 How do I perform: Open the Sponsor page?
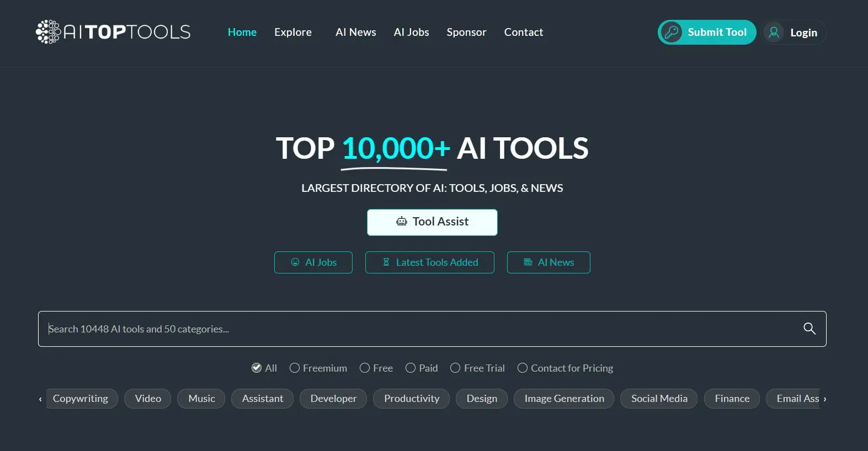point(467,32)
